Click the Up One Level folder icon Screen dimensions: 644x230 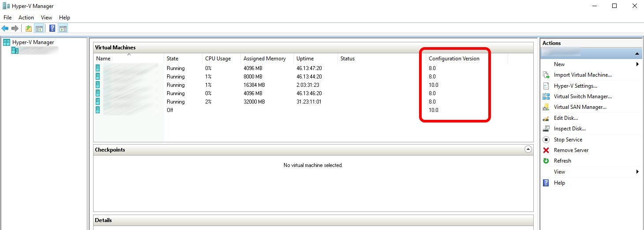(x=29, y=29)
